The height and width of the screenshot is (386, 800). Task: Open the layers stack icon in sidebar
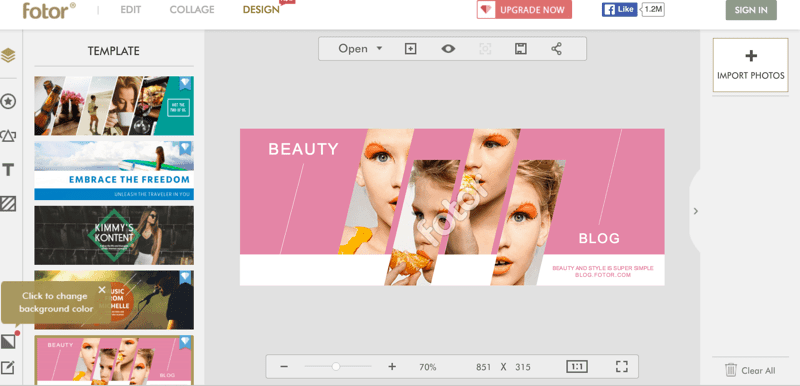coord(8,55)
